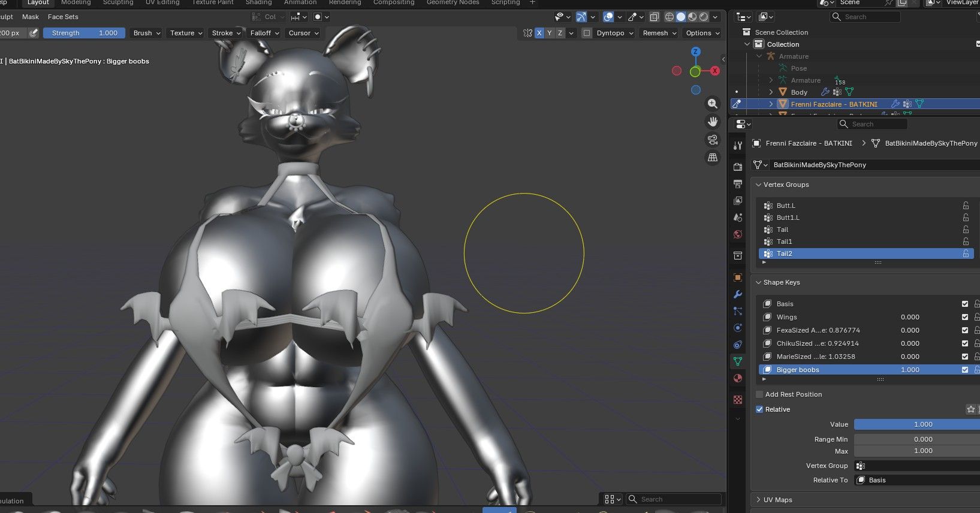The image size is (980, 513).
Task: Switch to the UV Editing workspace tab
Action: click(x=162, y=3)
